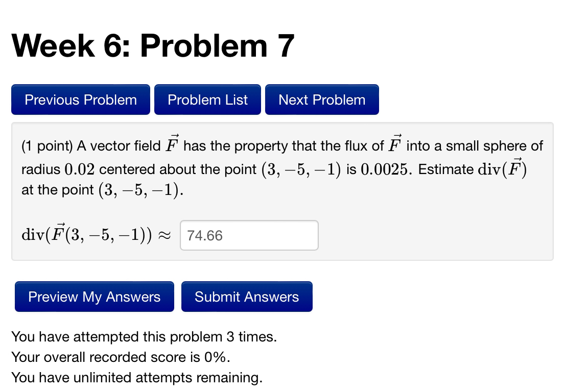Click the Week 6: Problem 7 heading
565x392 pixels.
pos(153,46)
